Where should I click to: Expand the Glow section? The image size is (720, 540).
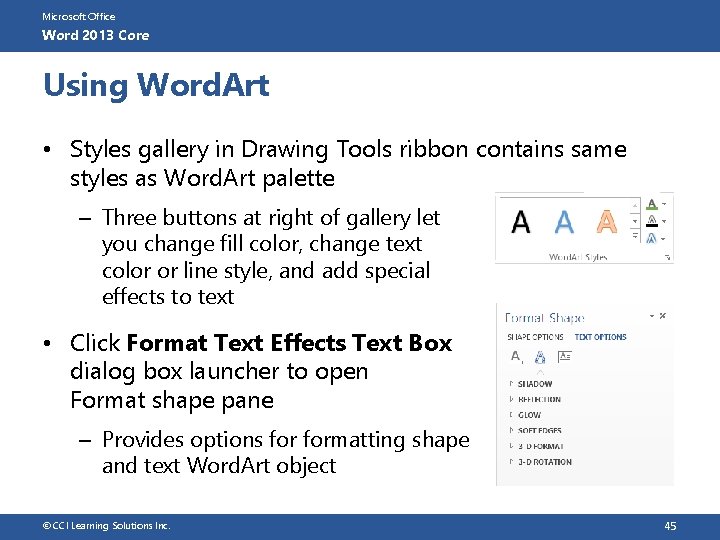pos(525,415)
